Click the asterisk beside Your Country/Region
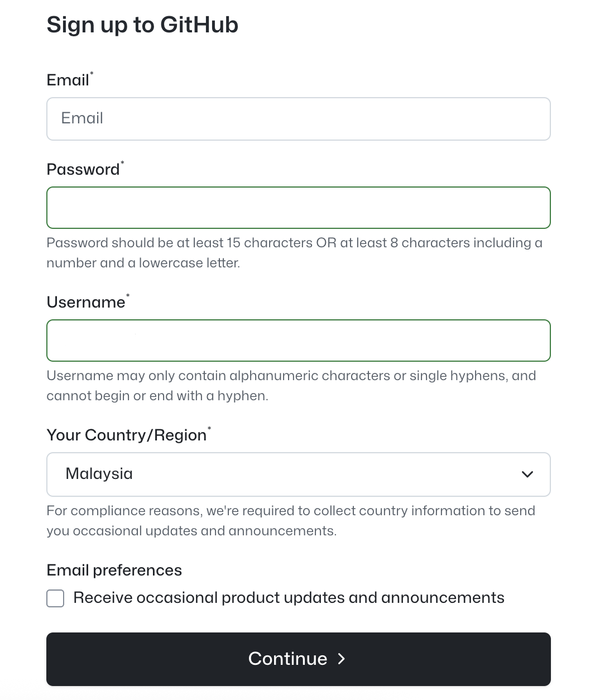This screenshot has height=700, width=595. 209,429
